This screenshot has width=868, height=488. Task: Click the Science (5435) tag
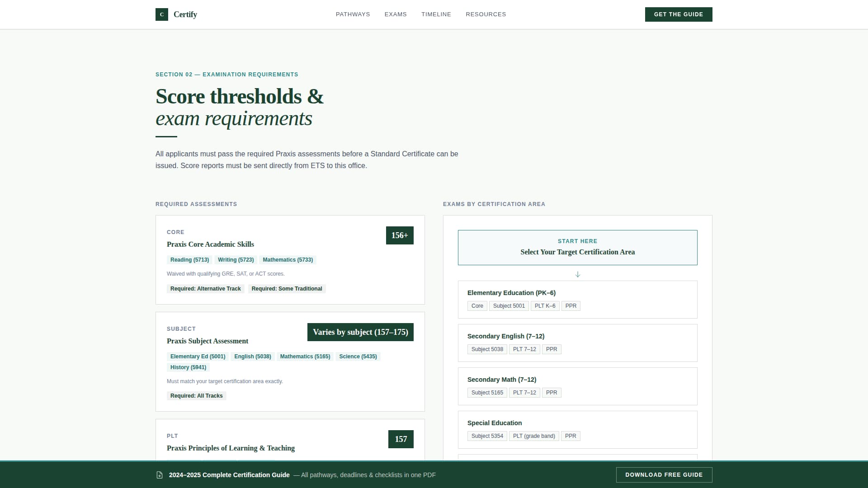click(x=358, y=357)
